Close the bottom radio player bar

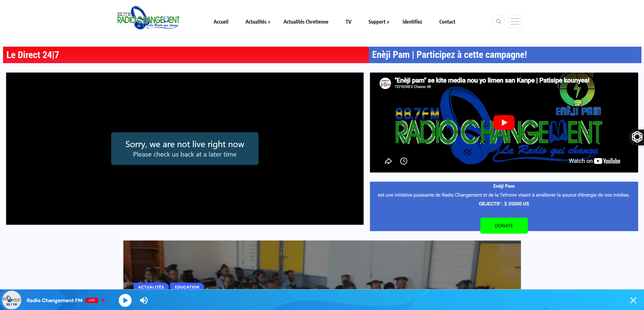click(x=633, y=300)
